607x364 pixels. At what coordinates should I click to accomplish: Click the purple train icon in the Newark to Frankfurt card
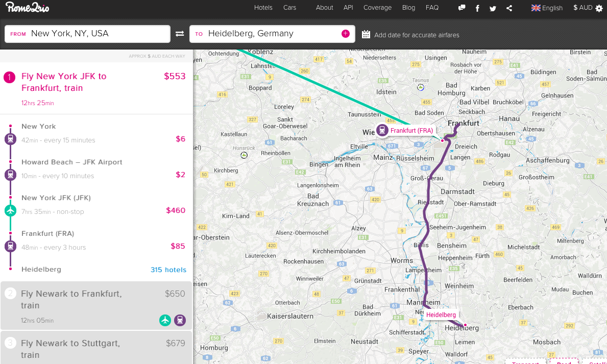pyautogui.click(x=180, y=320)
